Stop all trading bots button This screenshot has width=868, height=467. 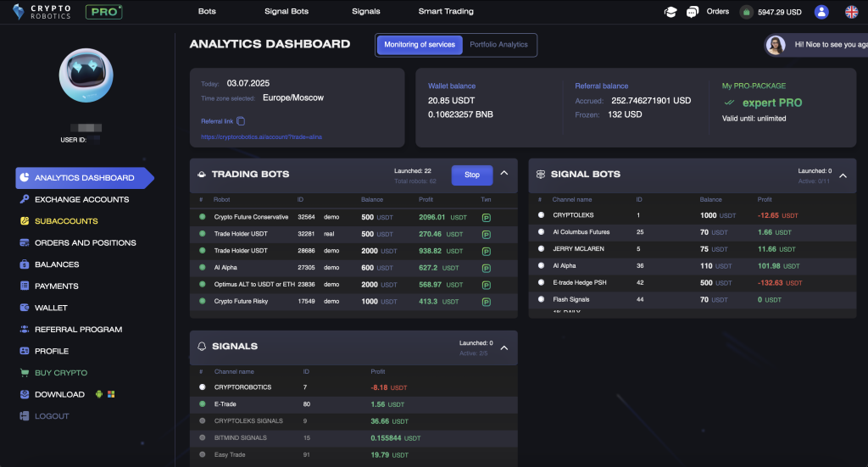pos(471,175)
